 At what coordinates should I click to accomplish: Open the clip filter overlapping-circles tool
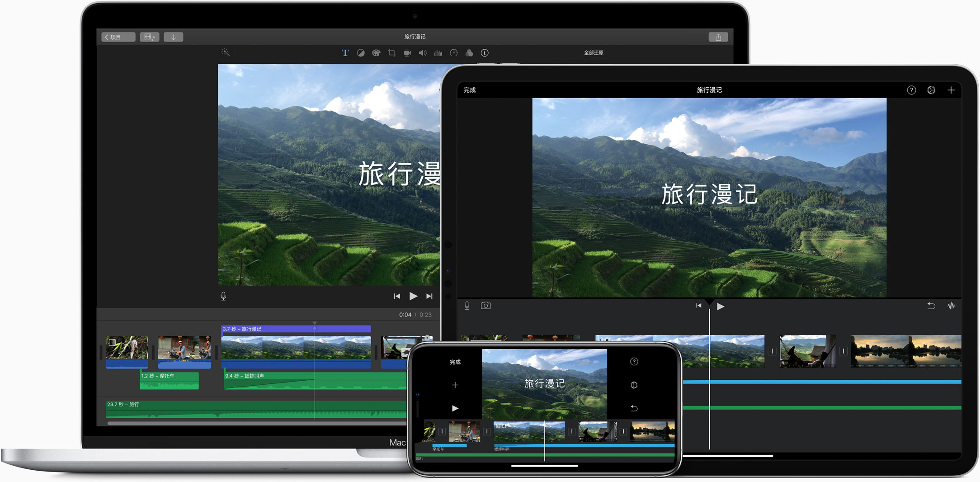(469, 53)
